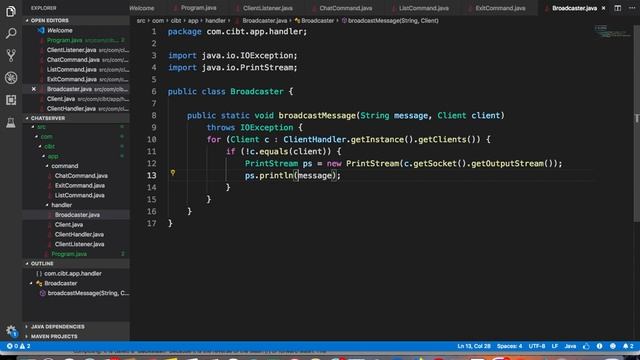Select com.cibt.app.handler in the Outline
The width and height of the screenshot is (640, 360).
click(x=73, y=274)
